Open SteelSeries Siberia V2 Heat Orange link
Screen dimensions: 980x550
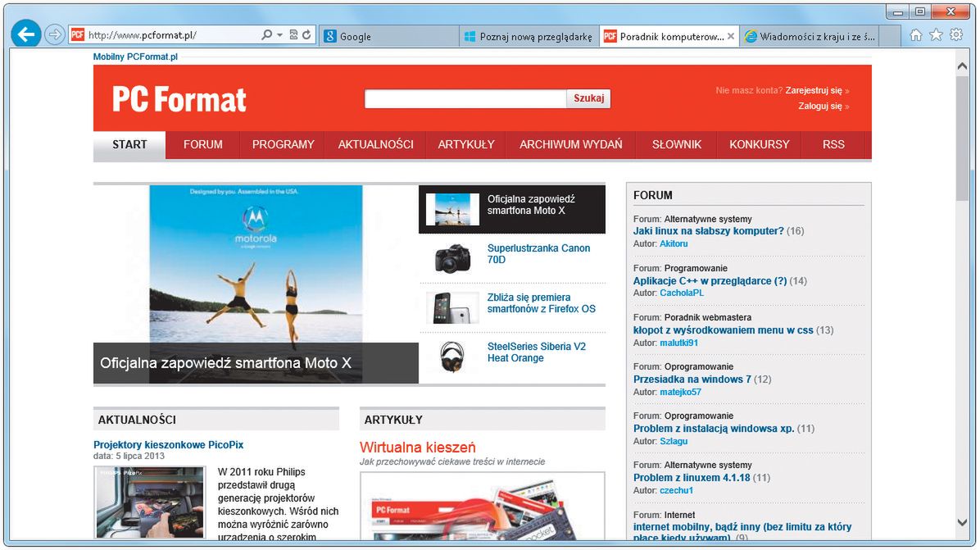[536, 352]
